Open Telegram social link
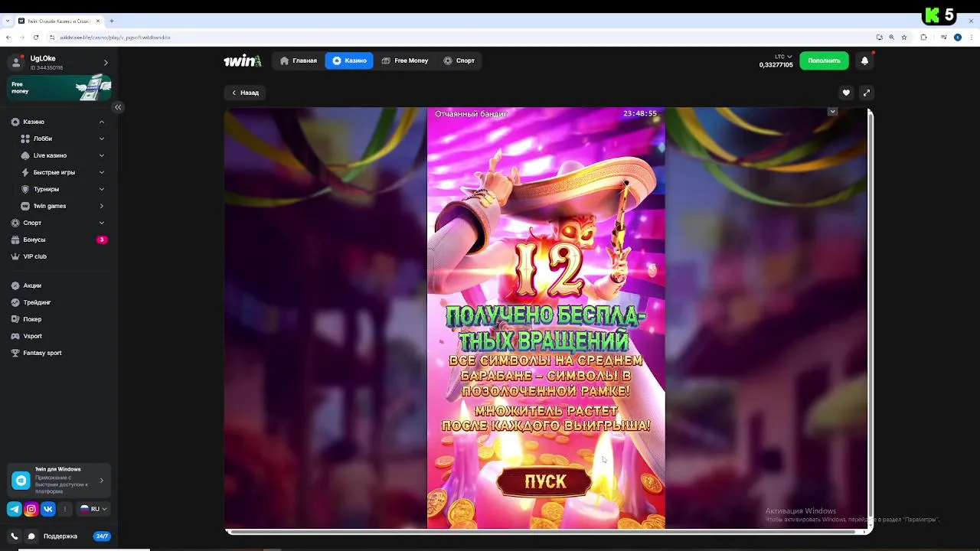980x551 pixels. pyautogui.click(x=14, y=509)
